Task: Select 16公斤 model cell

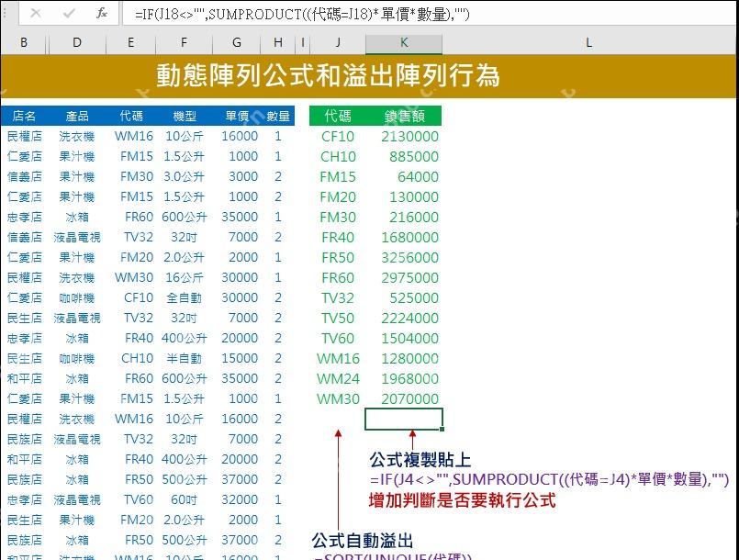Action: click(x=184, y=278)
